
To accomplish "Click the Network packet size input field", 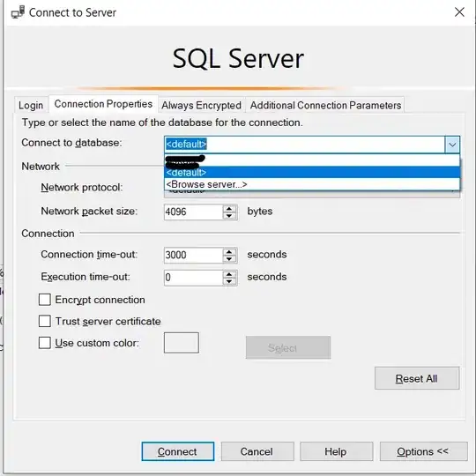I will [194, 212].
